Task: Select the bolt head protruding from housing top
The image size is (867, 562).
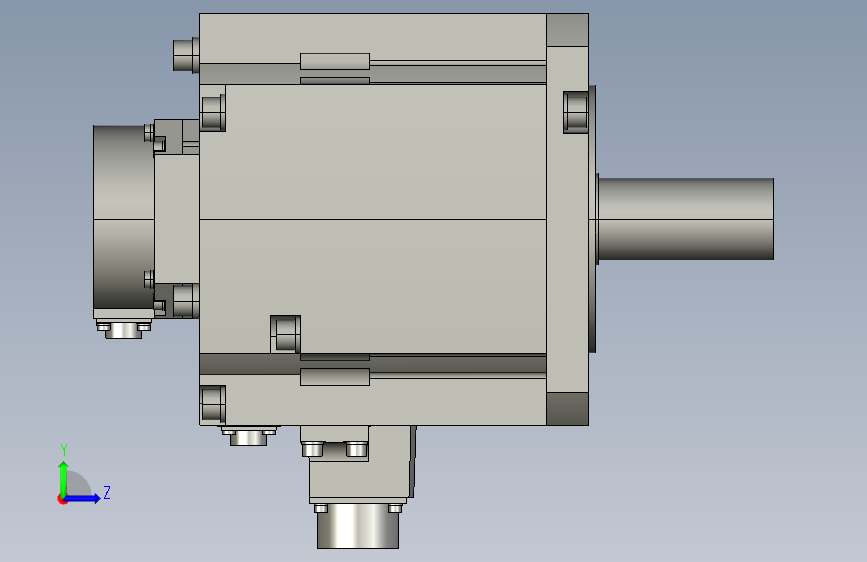Action: tap(186, 55)
